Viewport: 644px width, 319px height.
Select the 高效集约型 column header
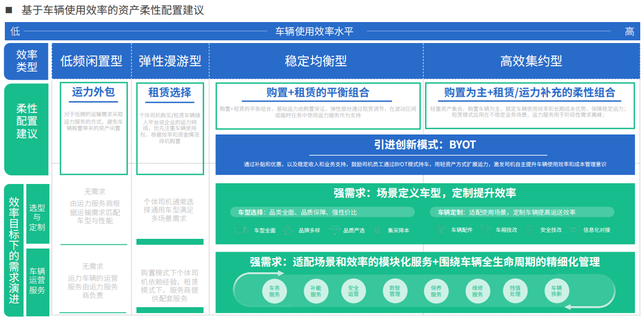532,61
